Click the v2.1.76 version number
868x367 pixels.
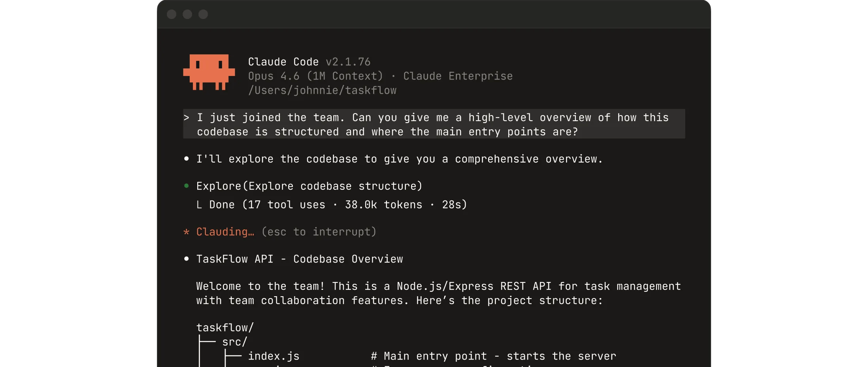(348, 62)
